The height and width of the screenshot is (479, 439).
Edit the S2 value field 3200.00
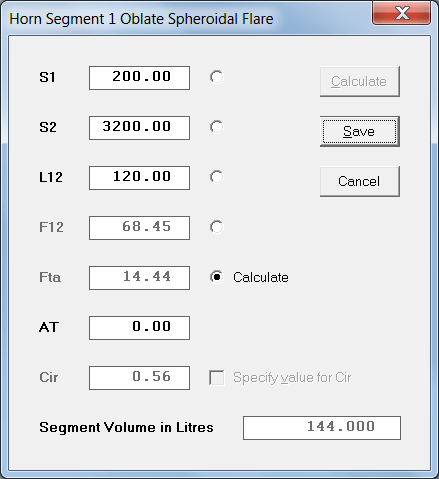[x=139, y=128]
